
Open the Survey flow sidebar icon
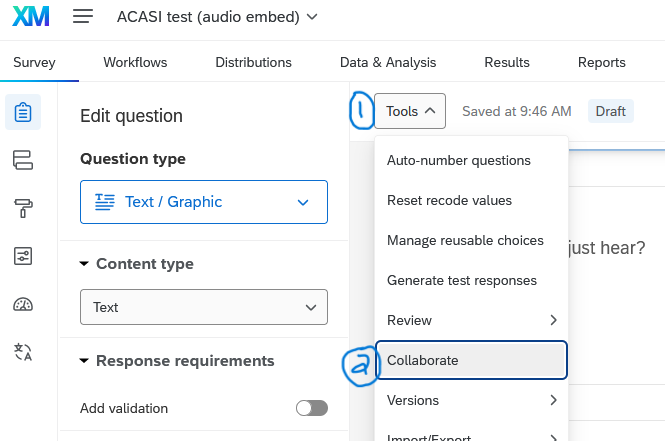pyautogui.click(x=23, y=160)
